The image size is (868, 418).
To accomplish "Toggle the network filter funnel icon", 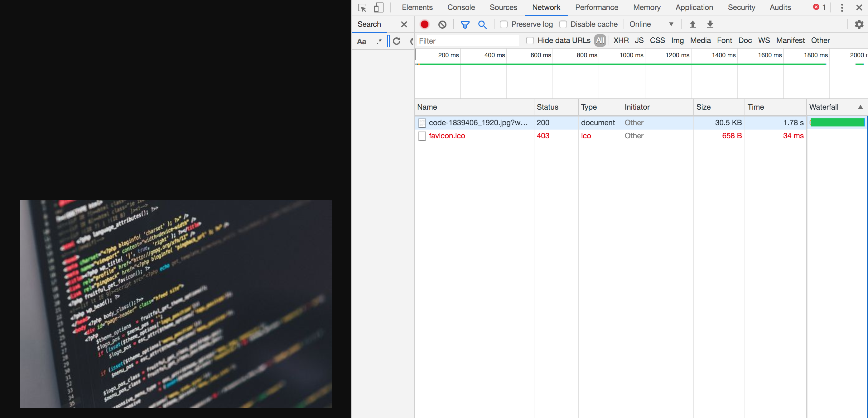I will (x=465, y=24).
